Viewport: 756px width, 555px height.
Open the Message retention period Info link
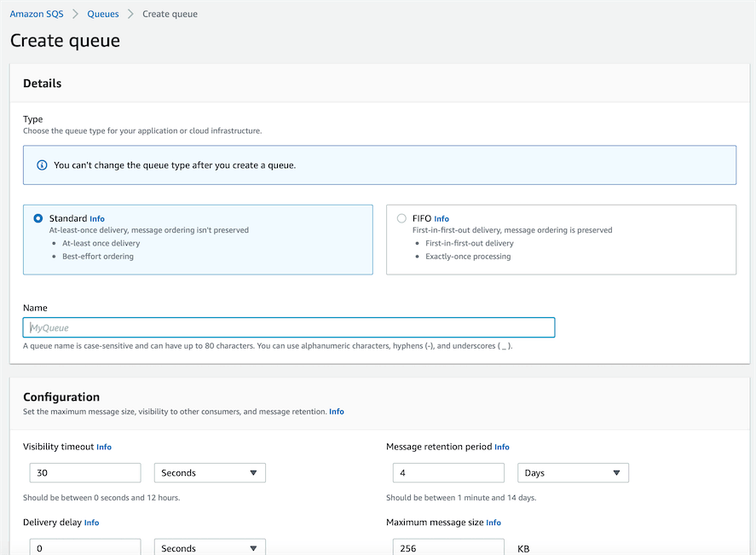[x=502, y=447]
